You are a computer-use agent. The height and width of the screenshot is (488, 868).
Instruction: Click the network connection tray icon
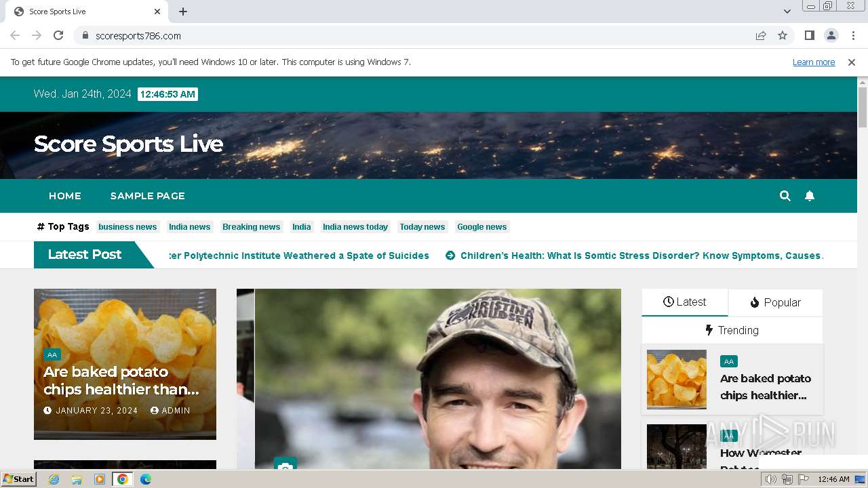(787, 479)
